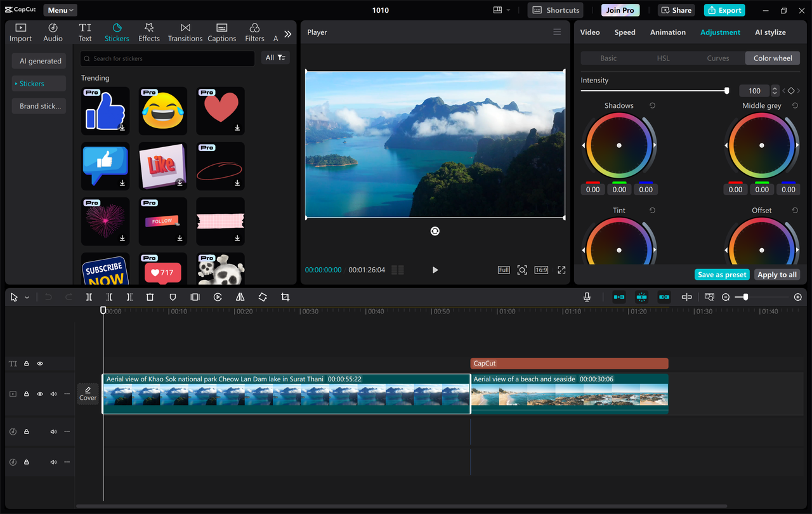Click the Shadows color wheel center
Image resolution: width=812 pixels, height=514 pixels.
click(619, 145)
